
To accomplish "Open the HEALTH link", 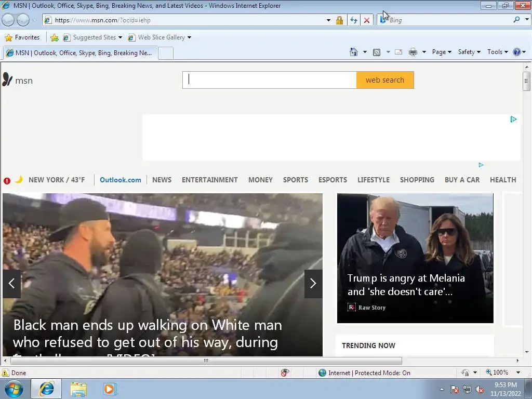I will [x=503, y=180].
